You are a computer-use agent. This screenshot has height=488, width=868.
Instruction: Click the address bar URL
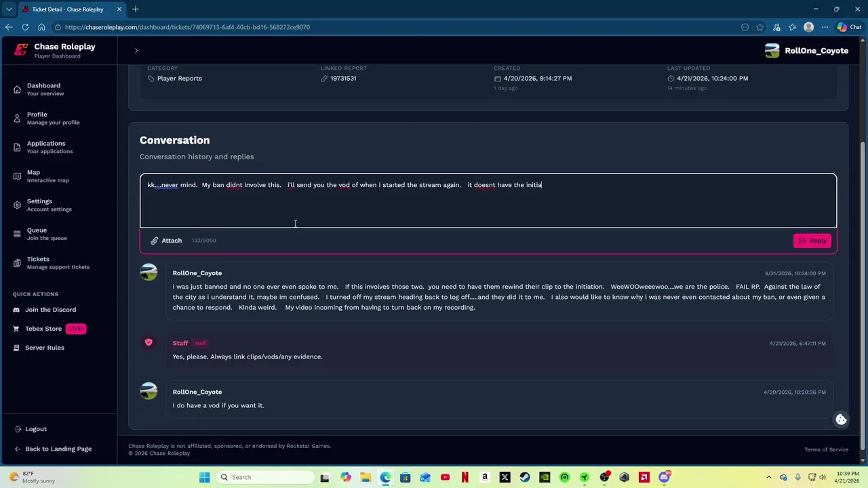pyautogui.click(x=187, y=27)
